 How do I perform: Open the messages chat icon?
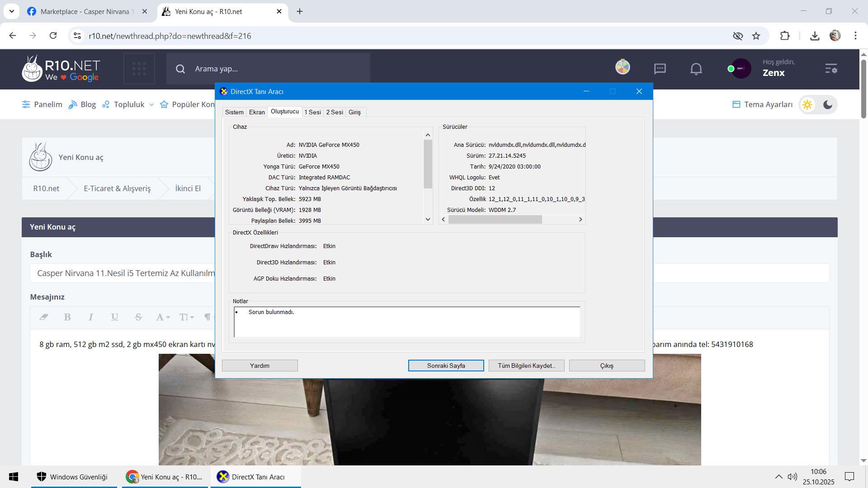pyautogui.click(x=660, y=69)
